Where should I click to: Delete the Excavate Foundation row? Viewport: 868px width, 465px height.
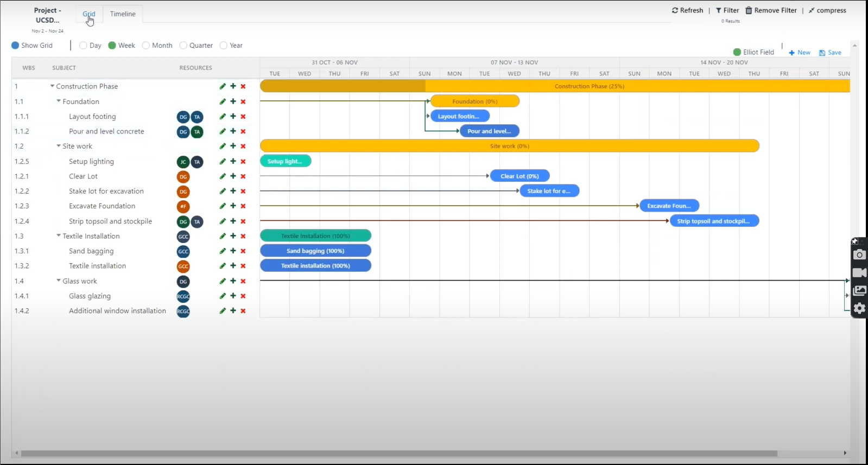coord(243,206)
